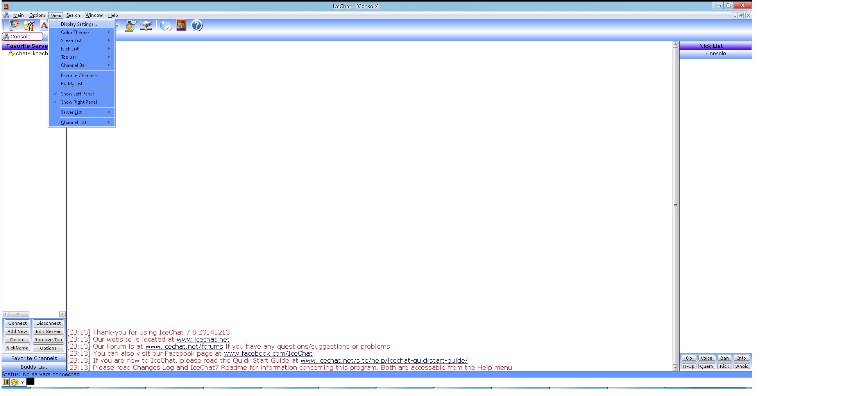Expand the Toolbar submenu
The height and width of the screenshot is (396, 868).
(81, 57)
